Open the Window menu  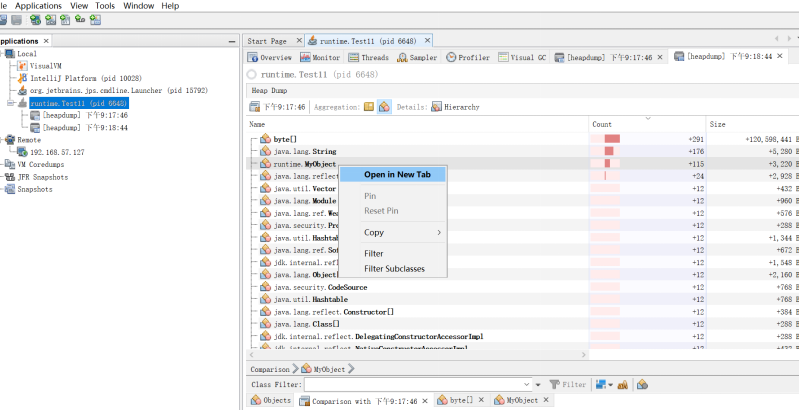(x=138, y=6)
